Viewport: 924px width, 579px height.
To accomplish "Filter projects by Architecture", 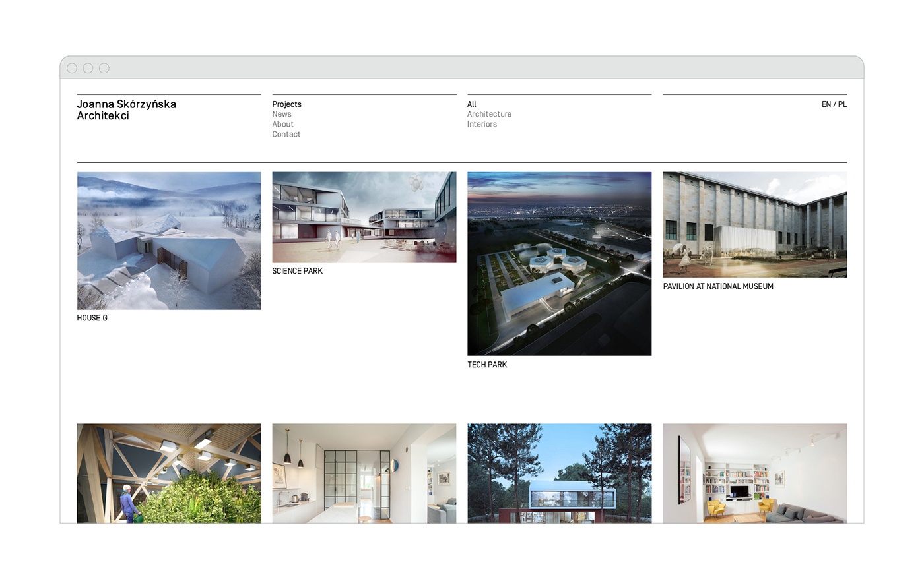I will [x=489, y=114].
